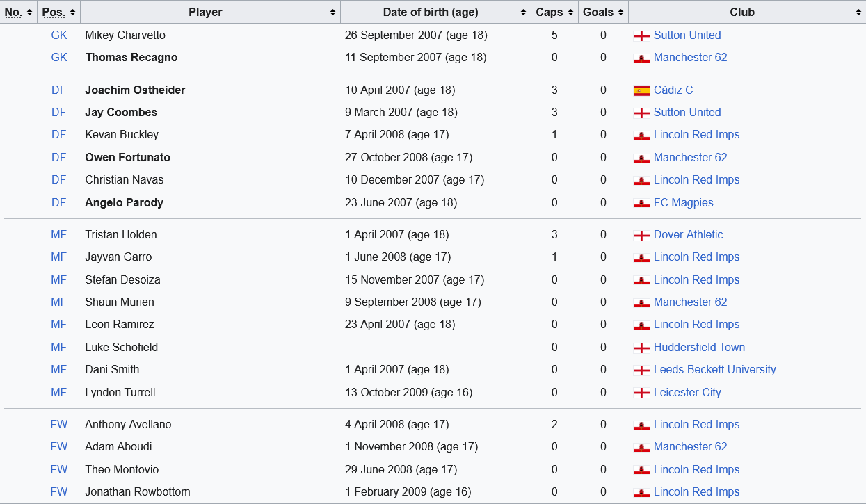Sort the table by Player name
The image size is (866, 504).
210,12
